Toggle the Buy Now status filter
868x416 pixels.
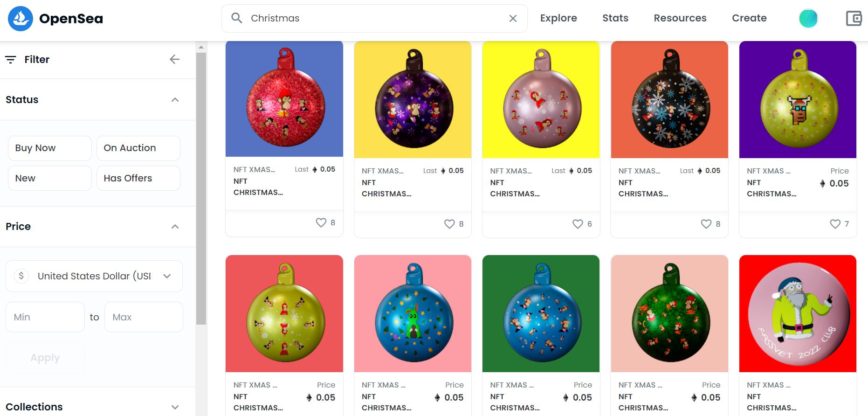[x=50, y=148]
